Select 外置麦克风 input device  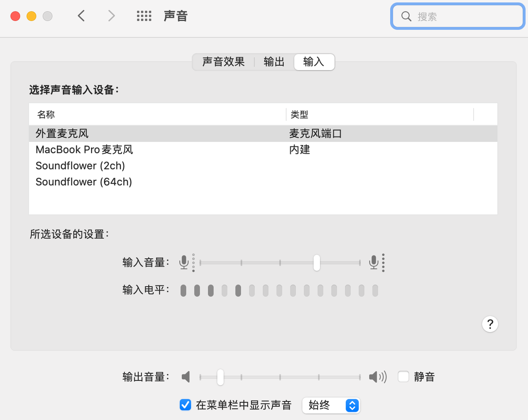pos(263,134)
